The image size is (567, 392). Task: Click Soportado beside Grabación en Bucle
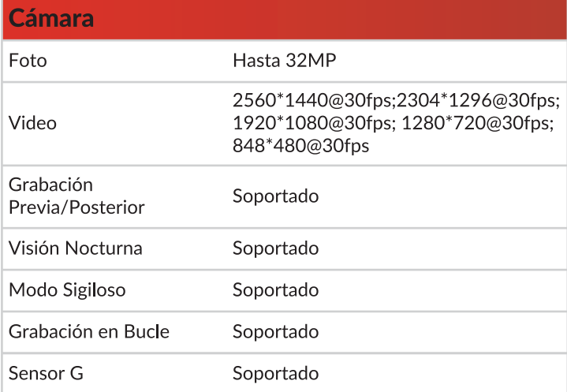(275, 331)
